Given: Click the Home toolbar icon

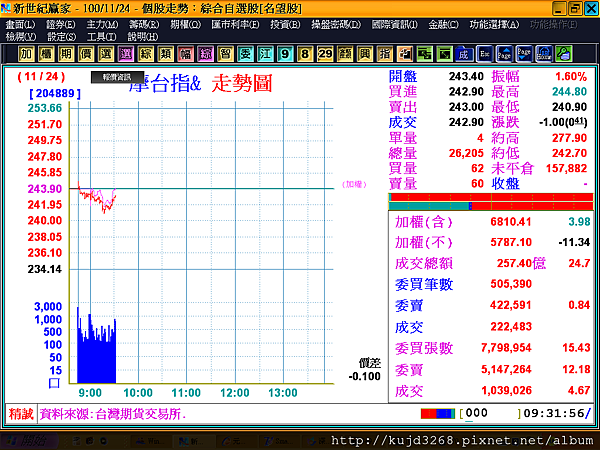Looking at the screenshot, I should (544, 54).
